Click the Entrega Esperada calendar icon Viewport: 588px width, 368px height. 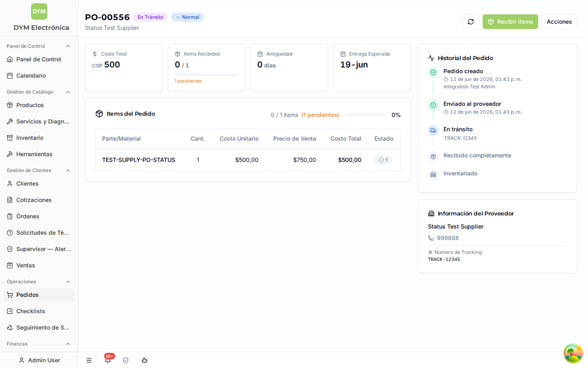[x=343, y=54]
